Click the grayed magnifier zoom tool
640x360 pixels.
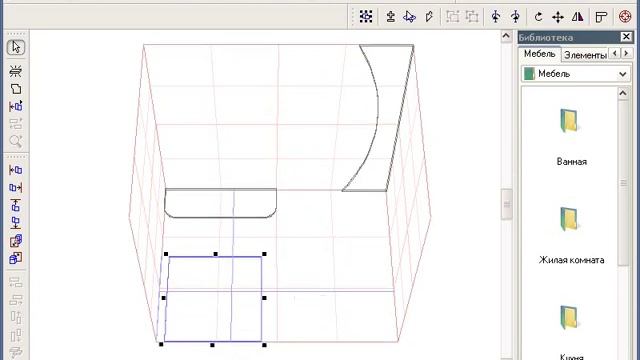tap(16, 141)
